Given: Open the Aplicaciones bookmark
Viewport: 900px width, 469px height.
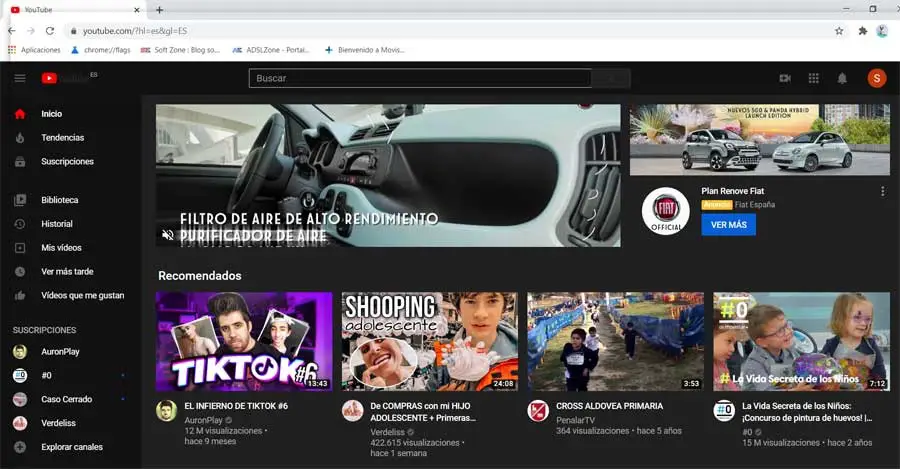Looking at the screenshot, I should tap(34, 50).
